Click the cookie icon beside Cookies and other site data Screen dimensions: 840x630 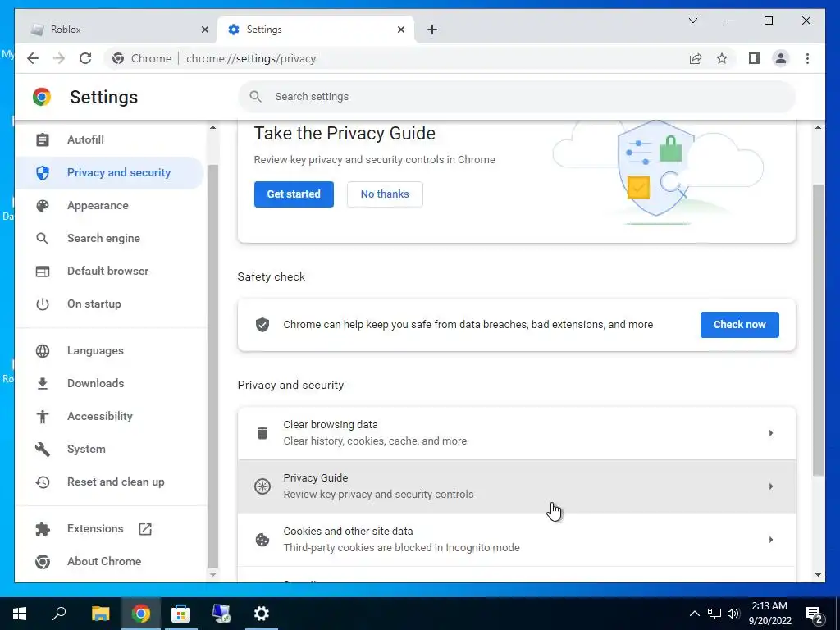262,540
